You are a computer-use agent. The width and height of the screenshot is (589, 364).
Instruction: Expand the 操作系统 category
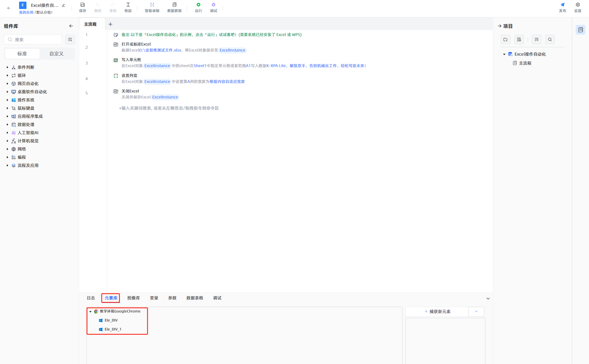pyautogui.click(x=7, y=100)
